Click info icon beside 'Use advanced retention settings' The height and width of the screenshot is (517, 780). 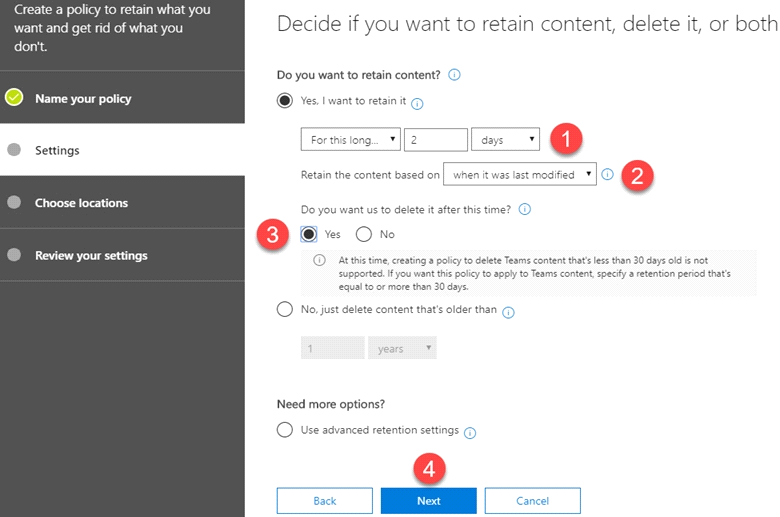click(x=470, y=433)
